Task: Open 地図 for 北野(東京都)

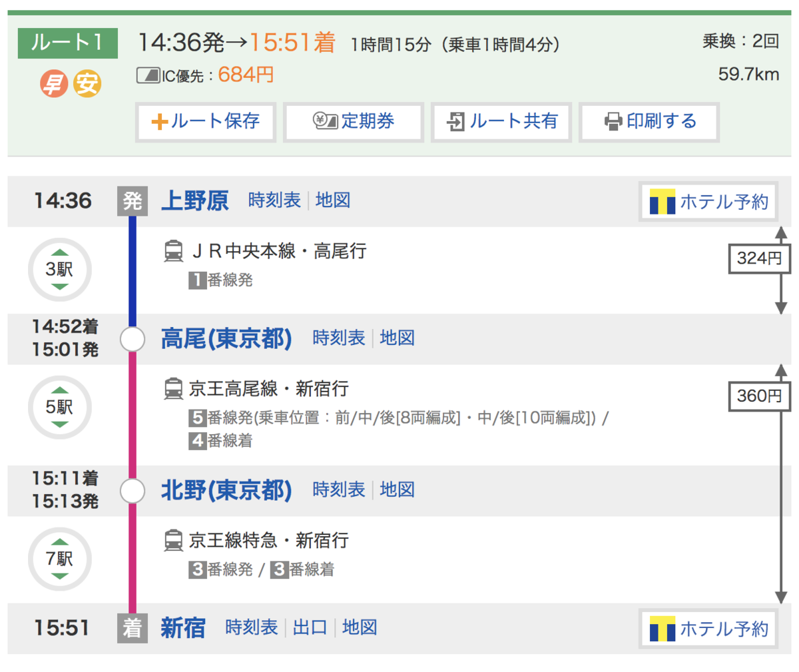Action: (398, 490)
